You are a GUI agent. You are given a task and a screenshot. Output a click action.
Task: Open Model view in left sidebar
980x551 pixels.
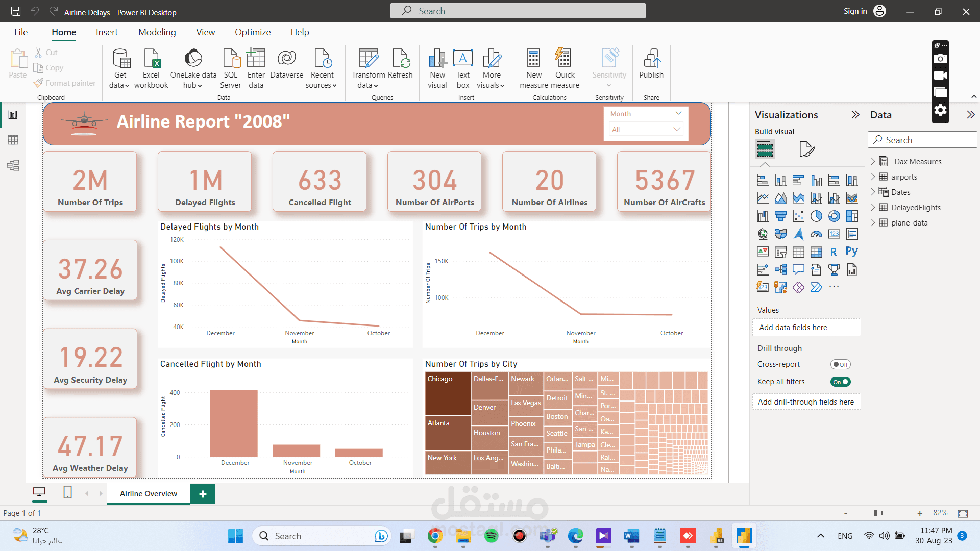(x=13, y=165)
